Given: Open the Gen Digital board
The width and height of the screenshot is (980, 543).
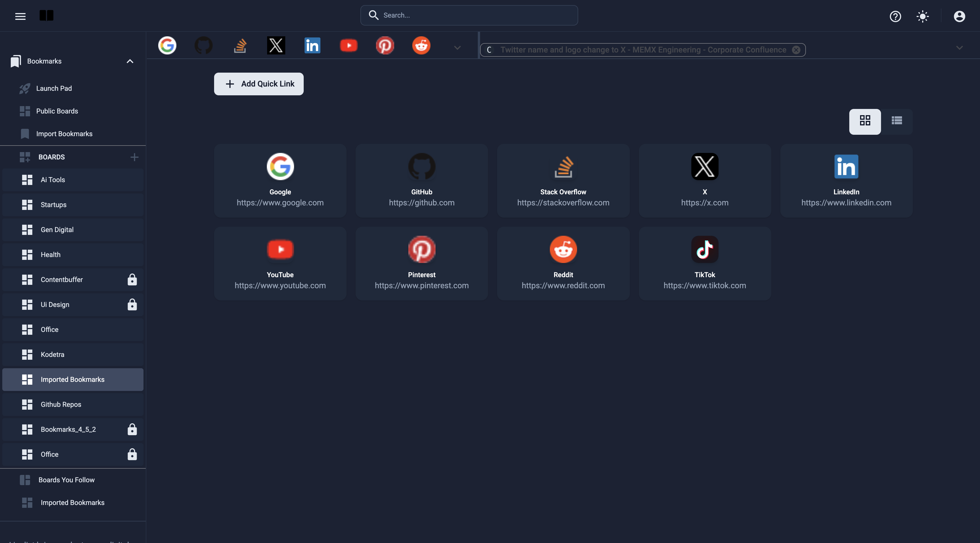Looking at the screenshot, I should coord(73,230).
